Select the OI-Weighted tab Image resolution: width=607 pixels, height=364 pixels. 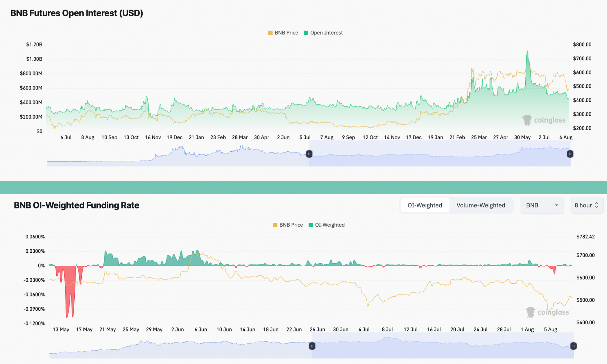(425, 205)
